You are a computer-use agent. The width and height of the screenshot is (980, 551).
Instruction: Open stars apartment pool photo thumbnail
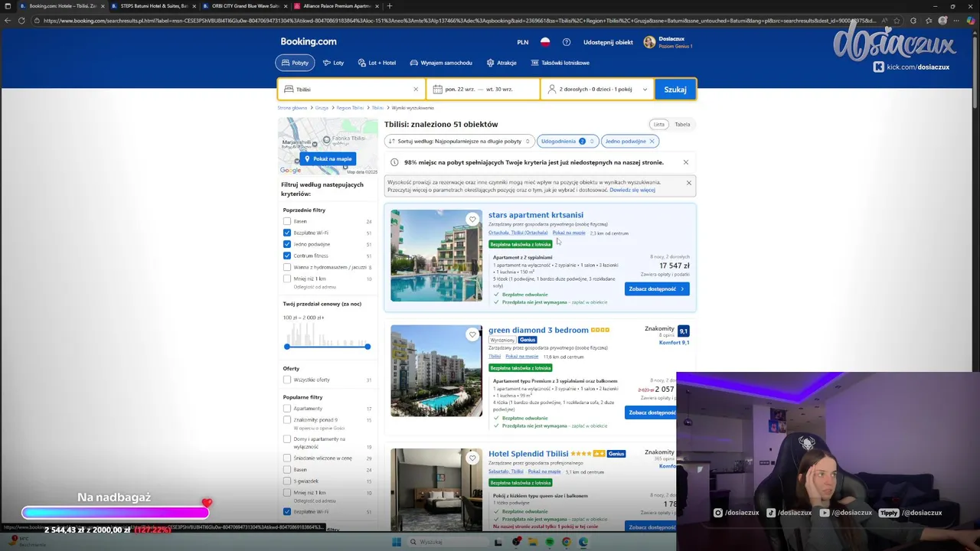coord(436,256)
